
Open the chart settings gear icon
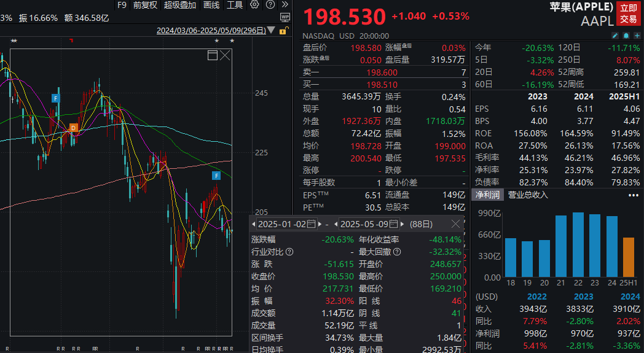(254, 5)
